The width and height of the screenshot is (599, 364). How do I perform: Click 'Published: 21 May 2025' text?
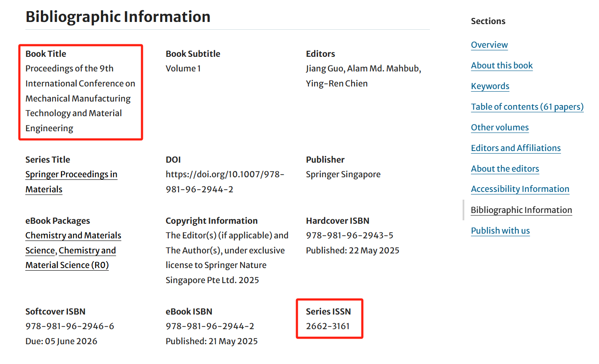212,341
